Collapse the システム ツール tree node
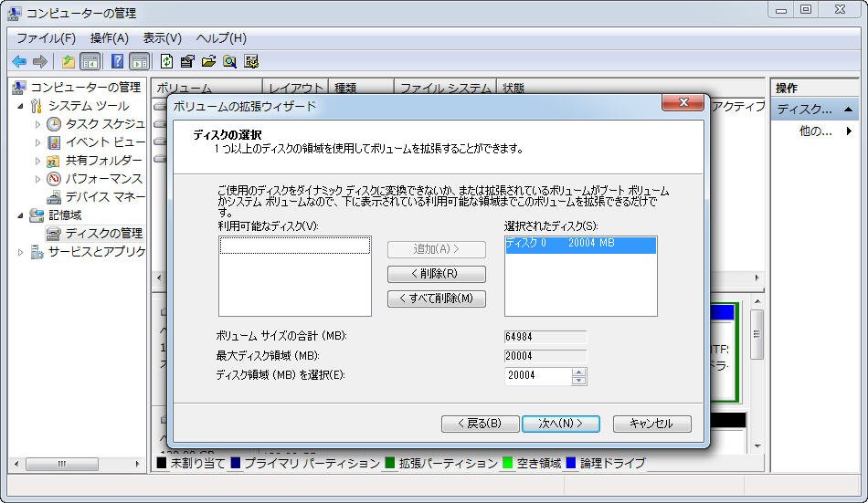This screenshot has width=868, height=503. point(20,106)
